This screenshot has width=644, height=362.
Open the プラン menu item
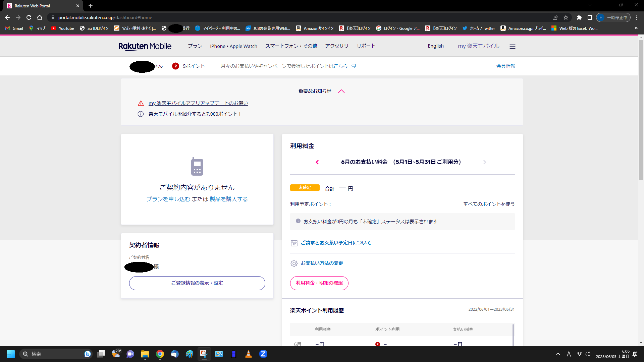point(195,46)
